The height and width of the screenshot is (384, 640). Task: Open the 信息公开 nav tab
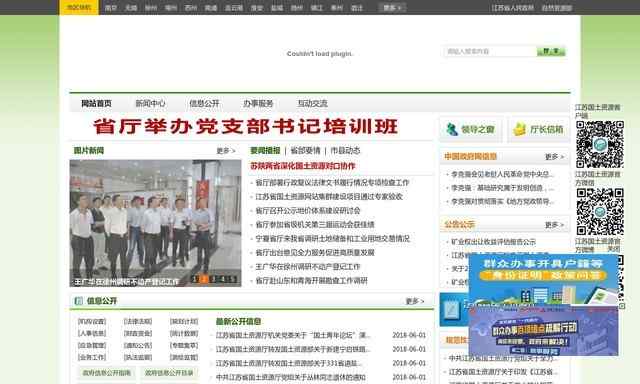(x=204, y=104)
